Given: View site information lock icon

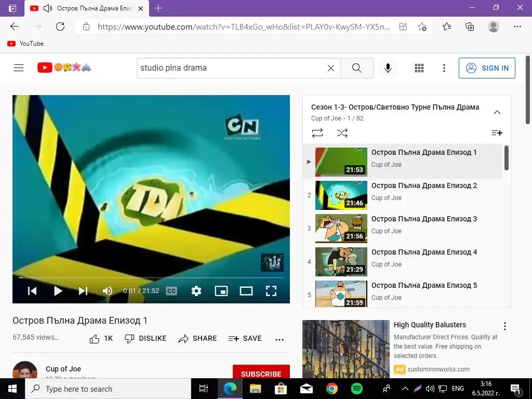Looking at the screenshot, I should (x=86, y=26).
